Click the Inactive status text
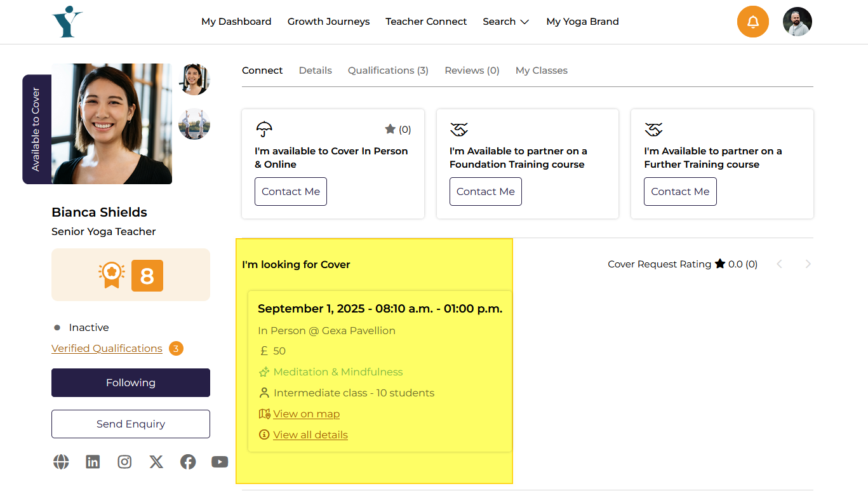868x498 pixels. tap(89, 327)
